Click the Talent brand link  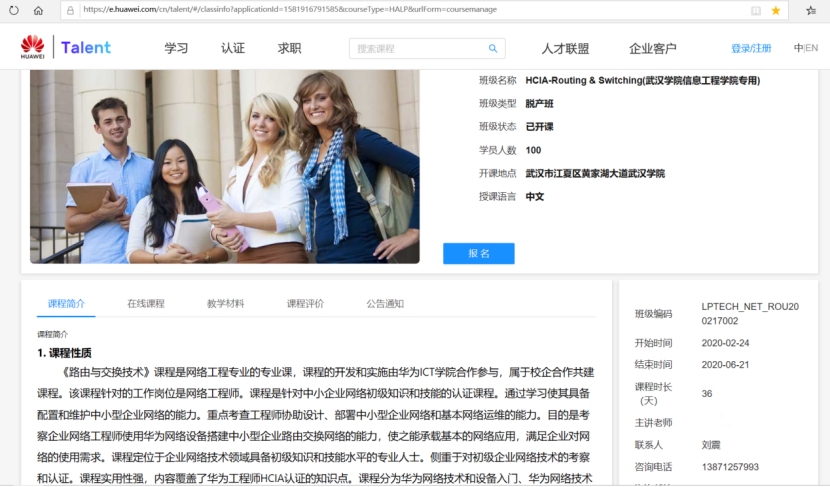86,48
